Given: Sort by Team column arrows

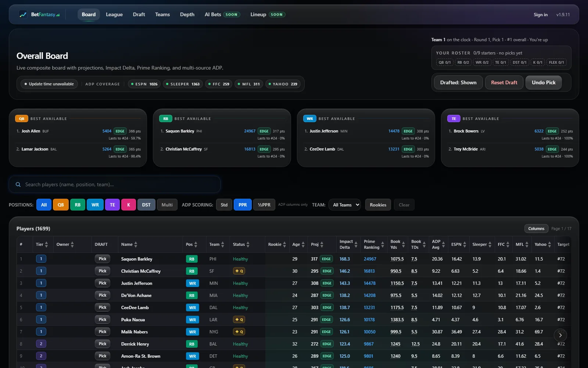Looking at the screenshot, I should tap(222, 244).
